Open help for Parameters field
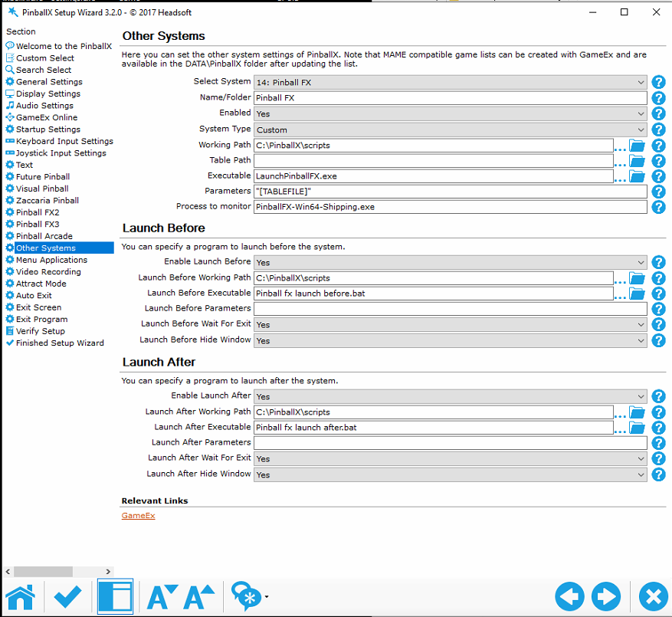 point(658,192)
